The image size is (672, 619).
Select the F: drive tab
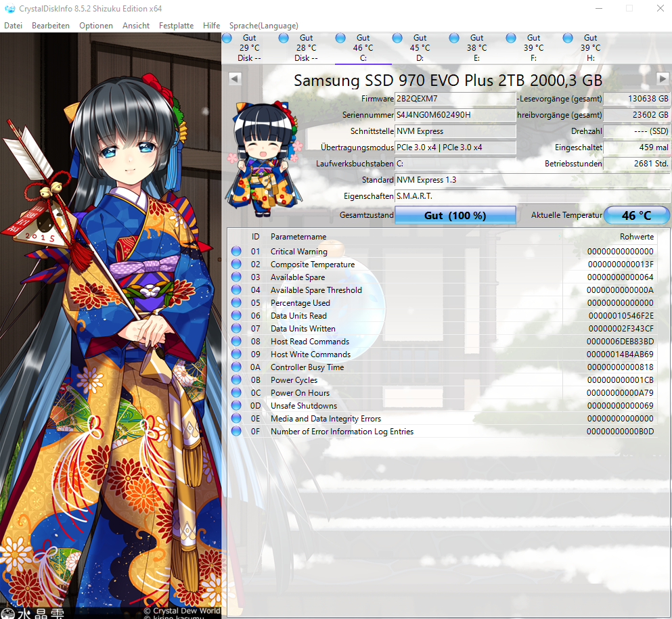coord(533,48)
